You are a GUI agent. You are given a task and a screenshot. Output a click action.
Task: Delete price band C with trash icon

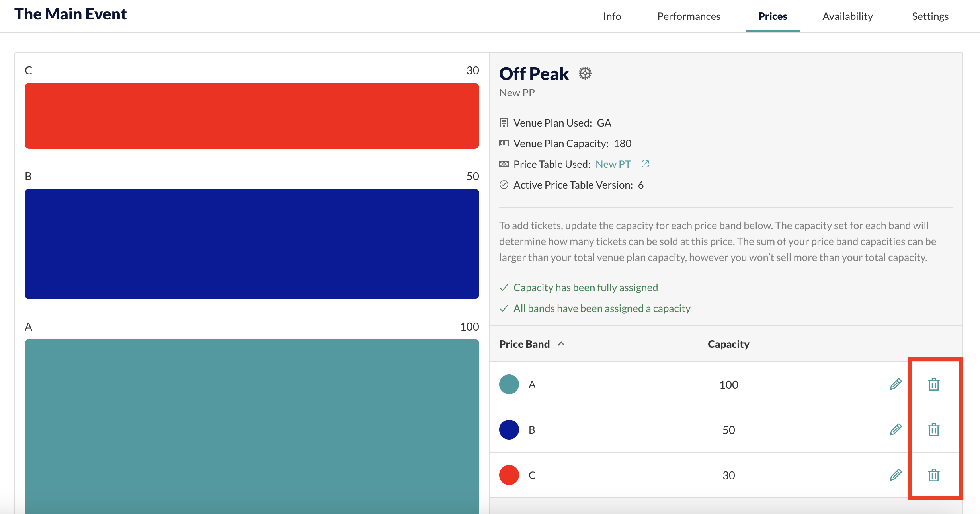pyautogui.click(x=934, y=475)
